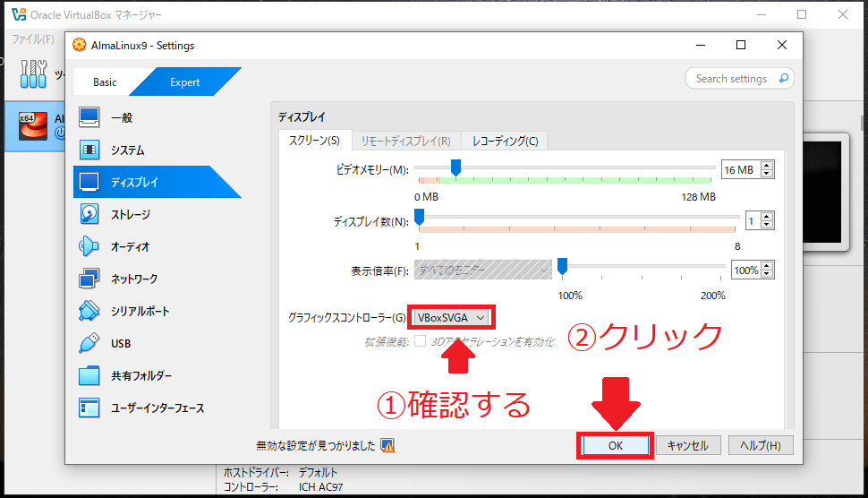Open the ファイル(F) menu in Manager

(x=32, y=39)
